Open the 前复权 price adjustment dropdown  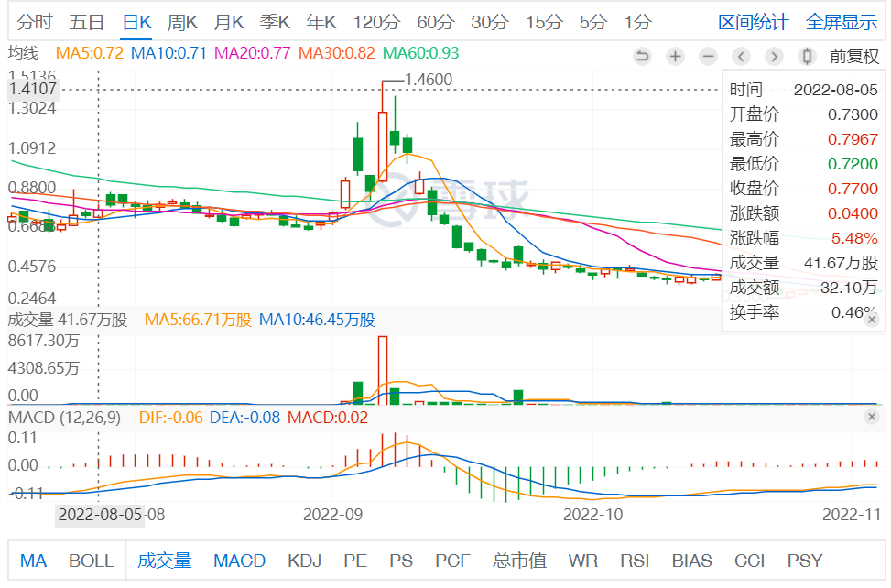853,56
